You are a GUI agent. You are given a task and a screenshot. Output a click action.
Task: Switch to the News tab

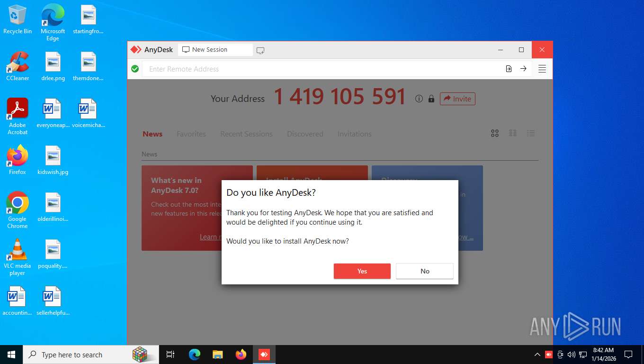coord(152,134)
